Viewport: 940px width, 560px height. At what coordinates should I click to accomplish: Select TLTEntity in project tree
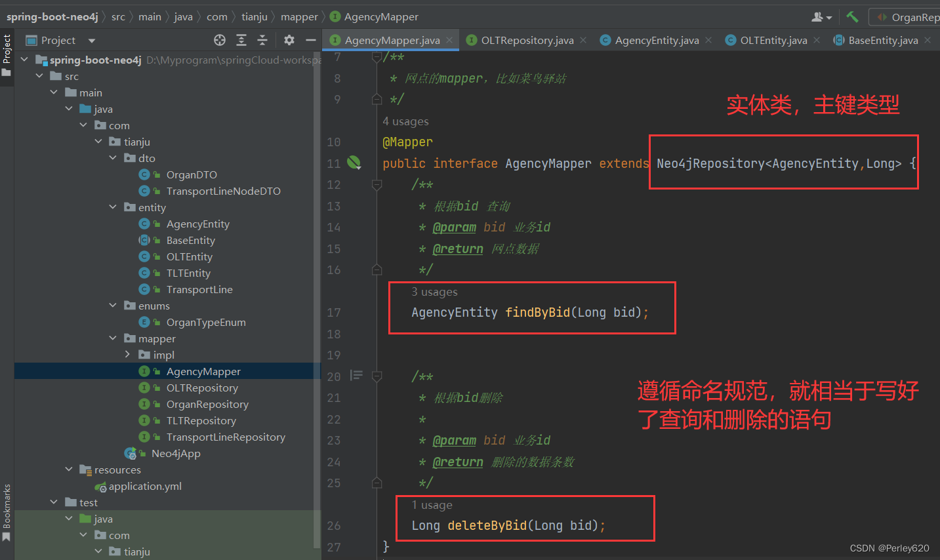pos(188,273)
